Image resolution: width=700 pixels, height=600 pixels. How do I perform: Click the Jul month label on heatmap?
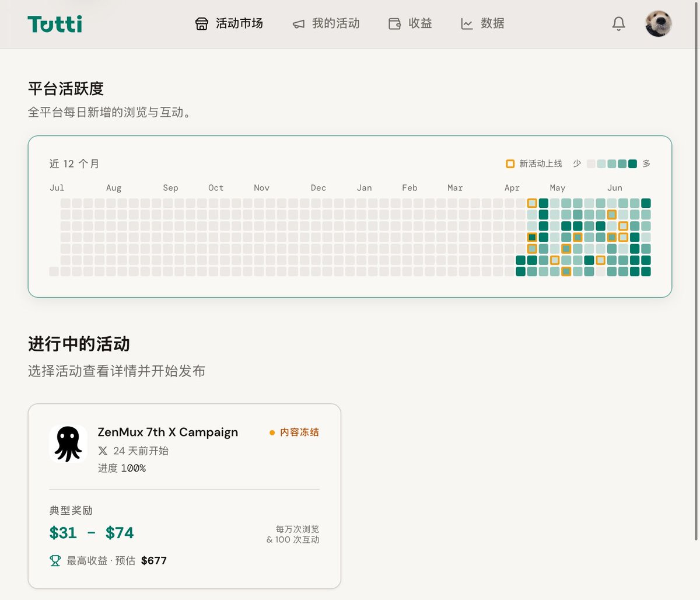pyautogui.click(x=57, y=188)
